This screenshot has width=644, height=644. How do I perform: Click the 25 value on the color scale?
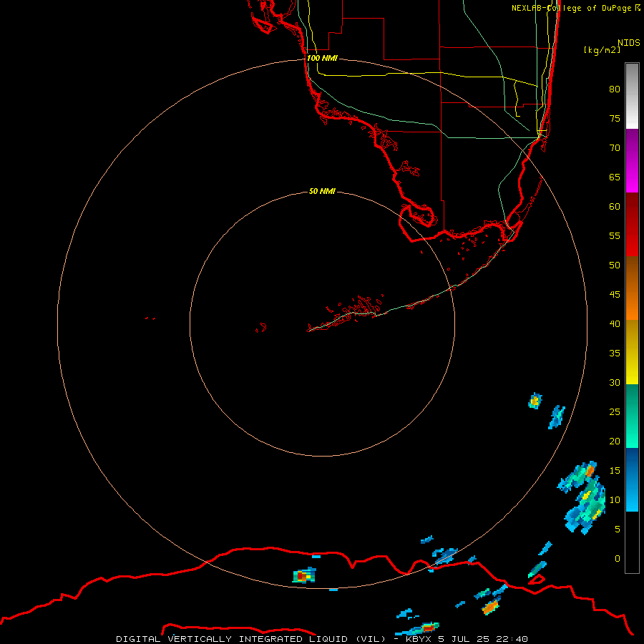615,412
